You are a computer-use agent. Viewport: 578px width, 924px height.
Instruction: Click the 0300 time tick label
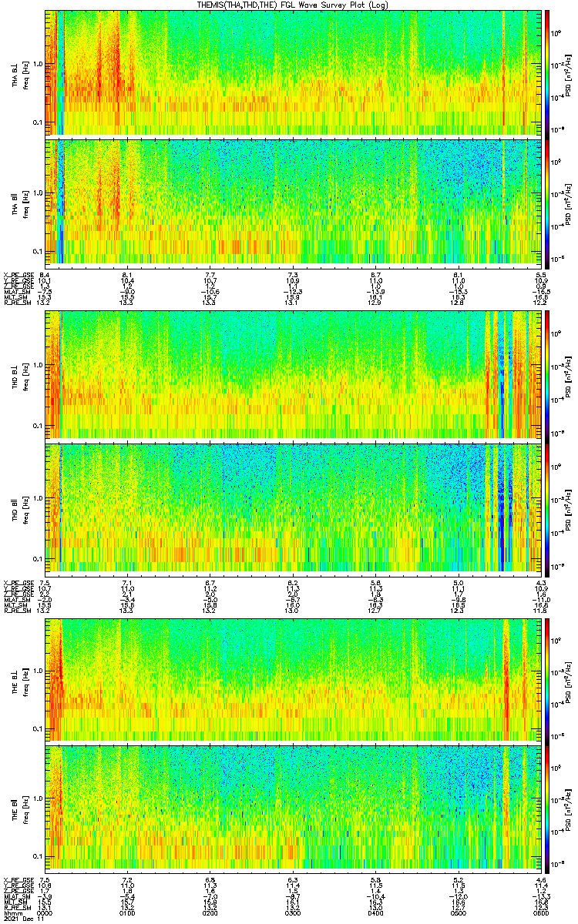293,912
